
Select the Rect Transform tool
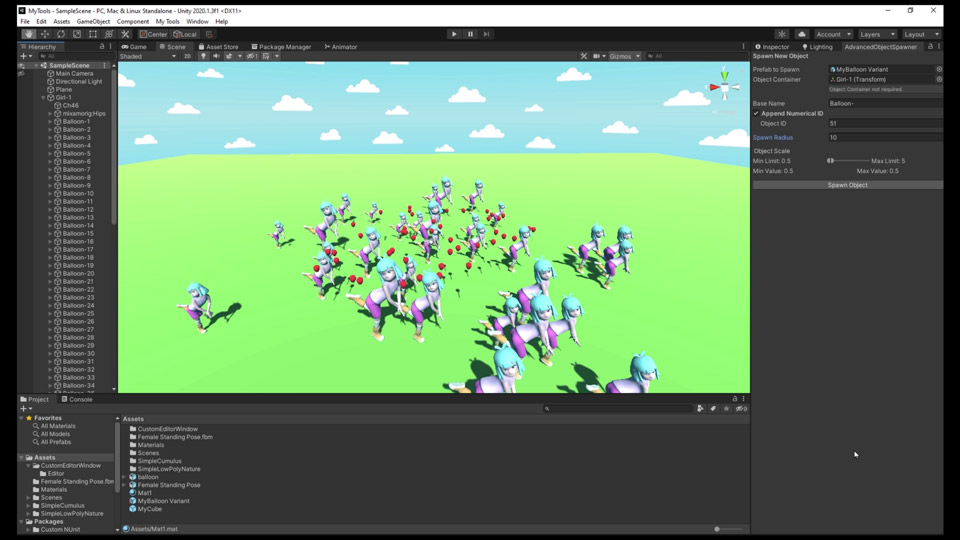pyautogui.click(x=92, y=34)
